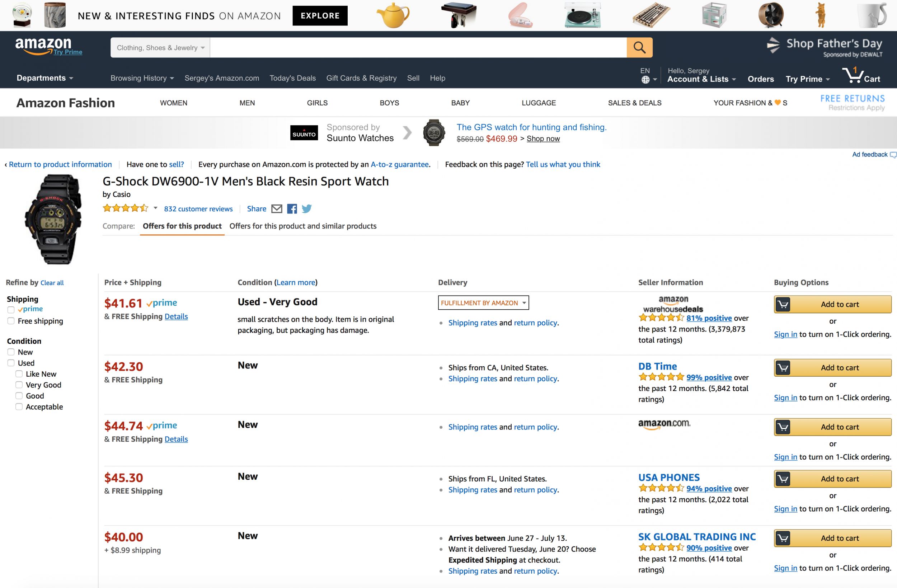
Task: Click the turntable record player image
Action: point(582,15)
